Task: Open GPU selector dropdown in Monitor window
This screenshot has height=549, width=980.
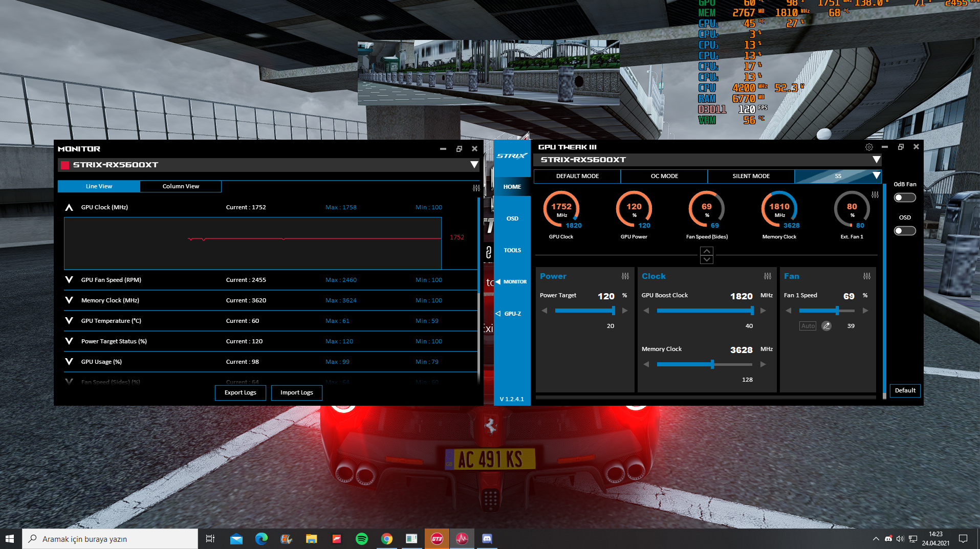Action: click(474, 165)
